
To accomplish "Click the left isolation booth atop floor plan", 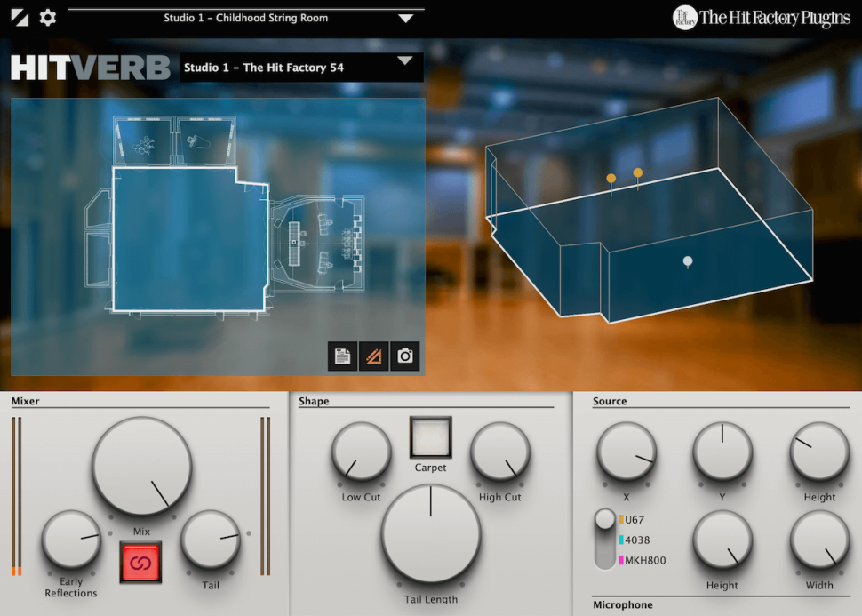I will pyautogui.click(x=143, y=140).
